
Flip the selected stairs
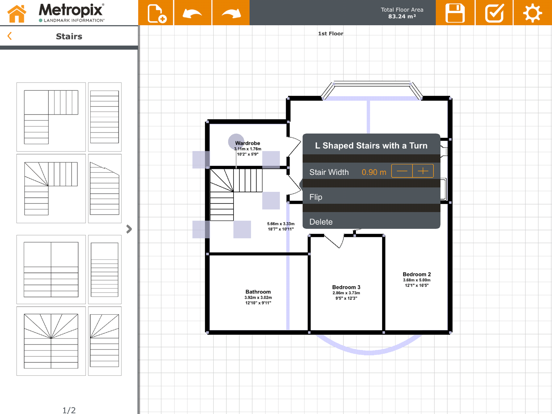pos(371,197)
